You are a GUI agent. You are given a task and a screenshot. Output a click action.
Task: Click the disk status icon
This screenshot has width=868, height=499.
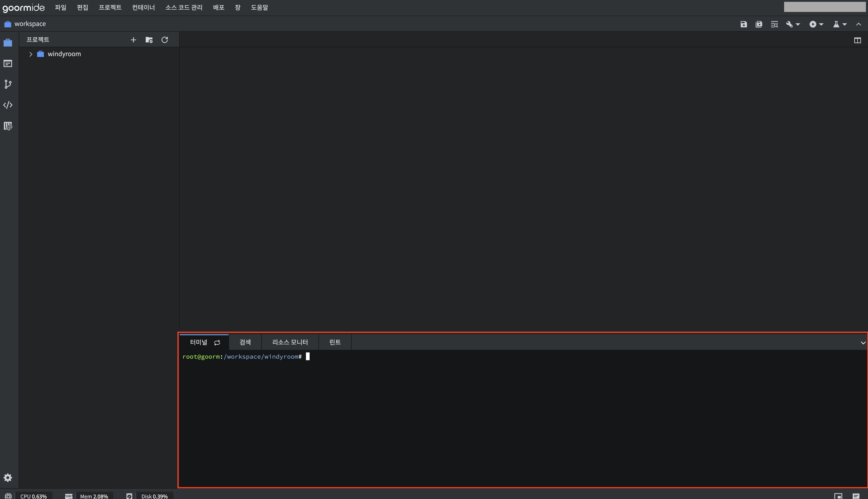click(129, 496)
